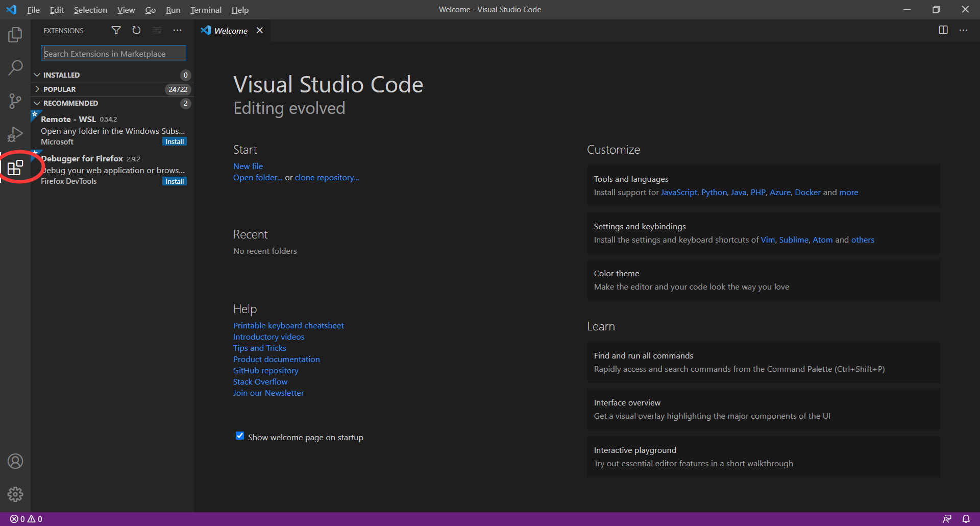Install Python language support link
Screen dimensions: 980x526
(714, 192)
